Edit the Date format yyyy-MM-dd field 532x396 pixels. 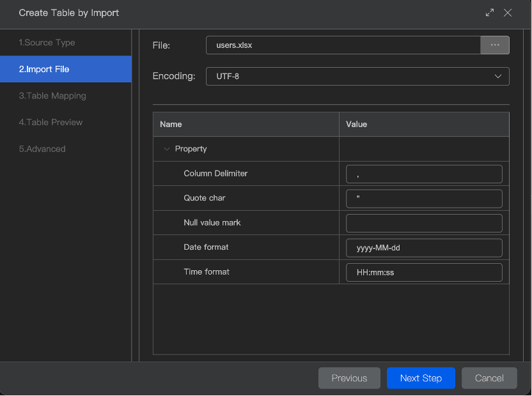click(x=424, y=248)
